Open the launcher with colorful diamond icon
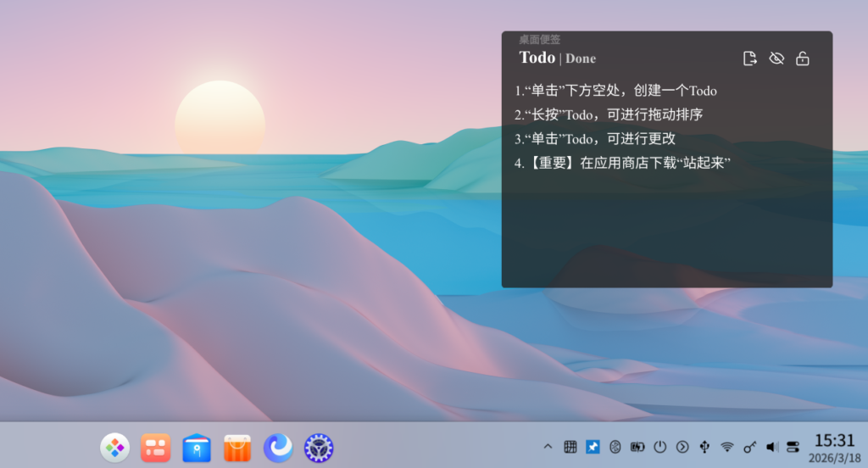 pos(114,448)
